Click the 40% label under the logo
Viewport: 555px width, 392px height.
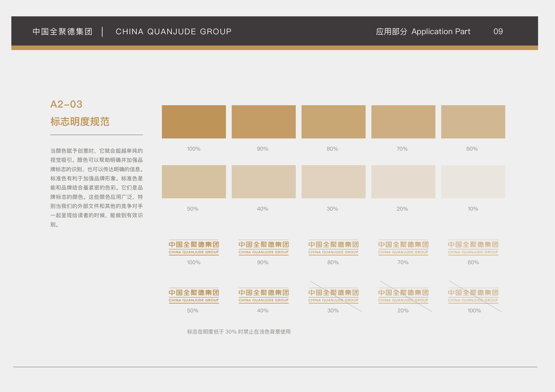click(x=263, y=310)
